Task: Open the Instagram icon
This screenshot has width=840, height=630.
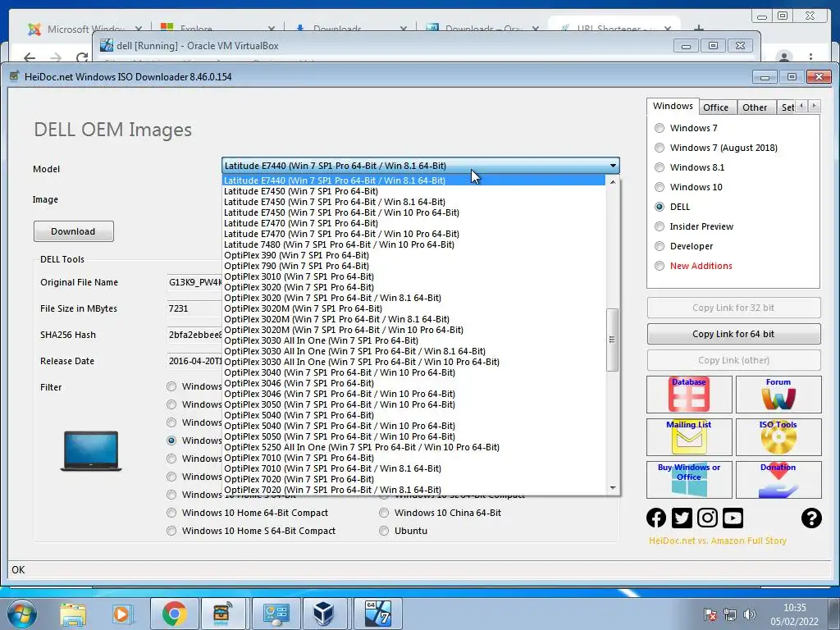Action: (707, 518)
